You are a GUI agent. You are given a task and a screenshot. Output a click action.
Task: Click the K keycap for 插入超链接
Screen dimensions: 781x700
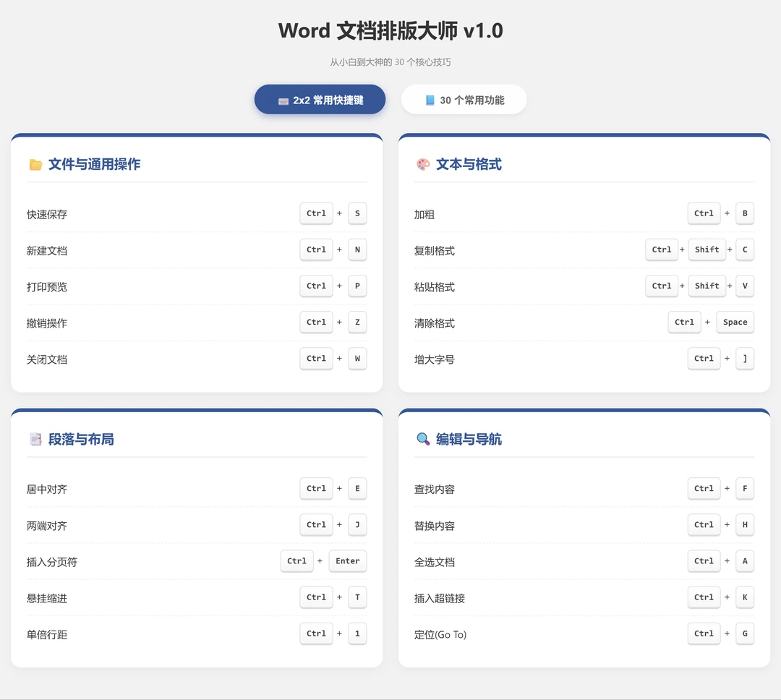pyautogui.click(x=745, y=597)
